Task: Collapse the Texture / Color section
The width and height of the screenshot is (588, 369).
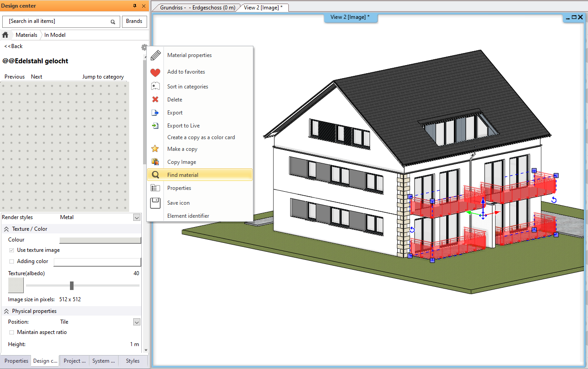Action: 6,229
